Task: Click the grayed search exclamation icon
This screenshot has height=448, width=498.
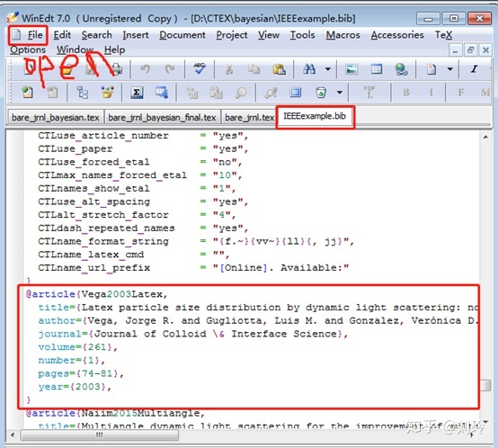Action: coord(271,93)
